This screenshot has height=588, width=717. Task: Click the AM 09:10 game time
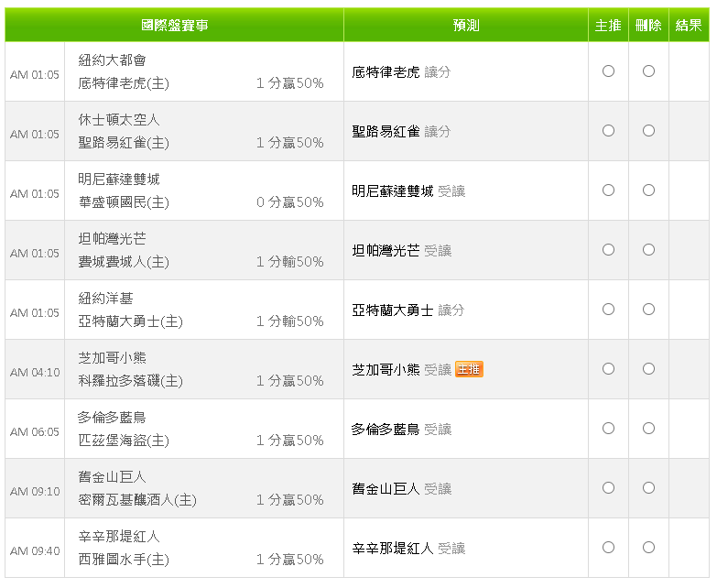tap(35, 492)
